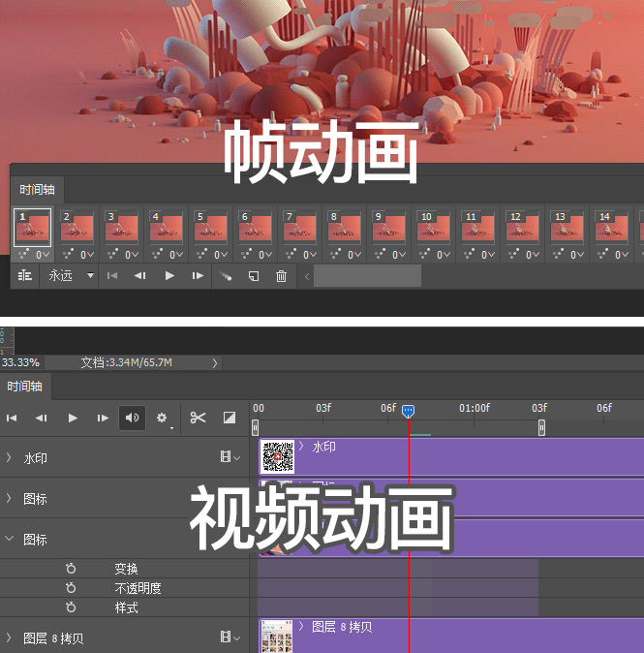The width and height of the screenshot is (644, 653).
Task: Click the 水印 clip QR thumbnail
Action: [278, 456]
